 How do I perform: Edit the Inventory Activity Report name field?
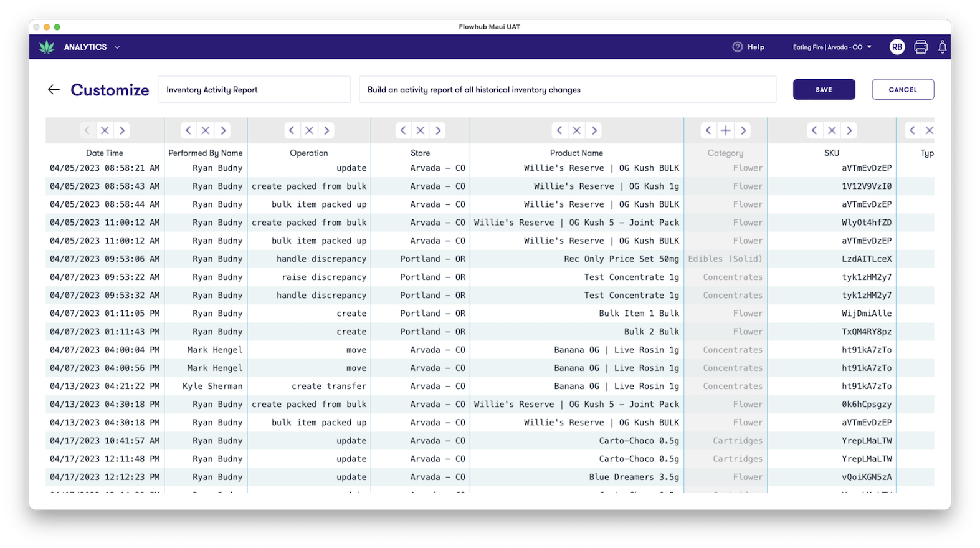pos(254,90)
